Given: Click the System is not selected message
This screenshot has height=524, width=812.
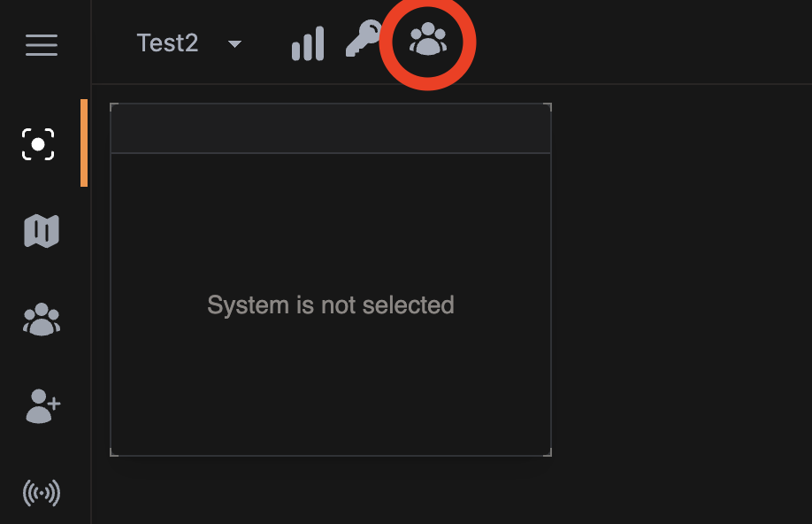Looking at the screenshot, I should [331, 305].
